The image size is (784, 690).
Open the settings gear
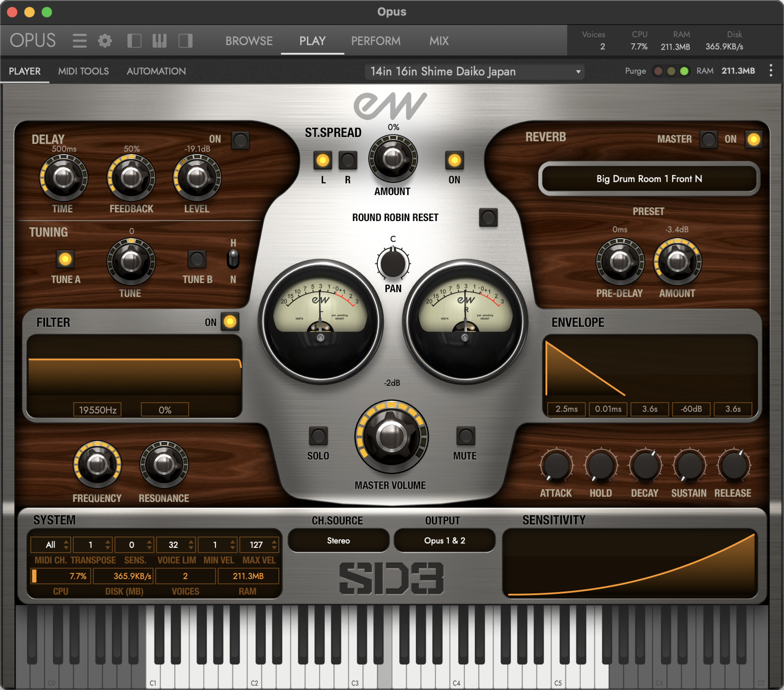coord(105,41)
